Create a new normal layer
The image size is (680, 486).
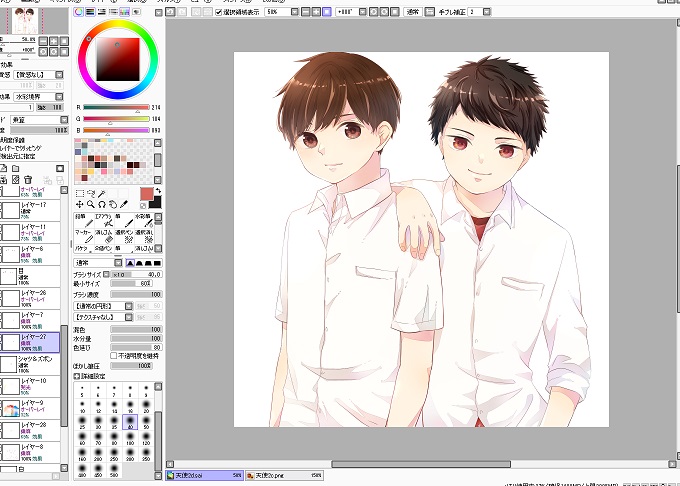(x=3, y=168)
